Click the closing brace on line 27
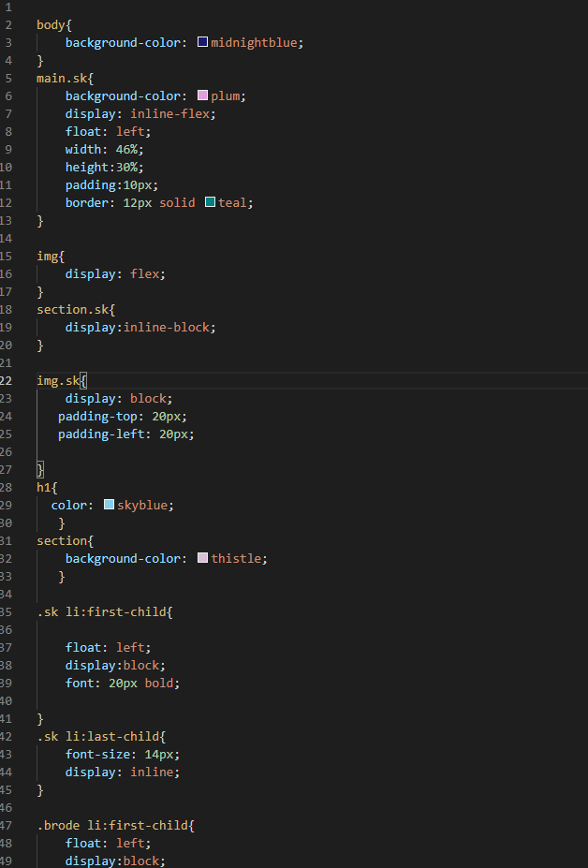The image size is (588, 868). click(x=40, y=469)
